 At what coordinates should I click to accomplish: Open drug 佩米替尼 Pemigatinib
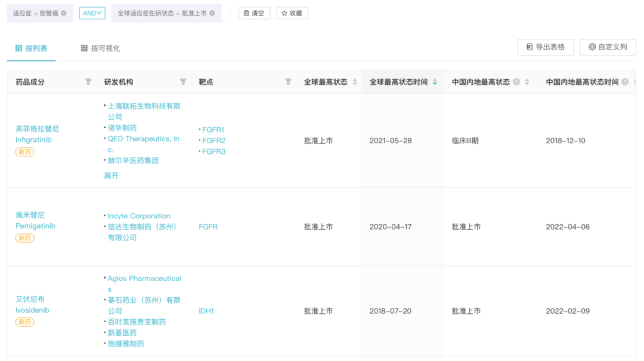(x=35, y=220)
